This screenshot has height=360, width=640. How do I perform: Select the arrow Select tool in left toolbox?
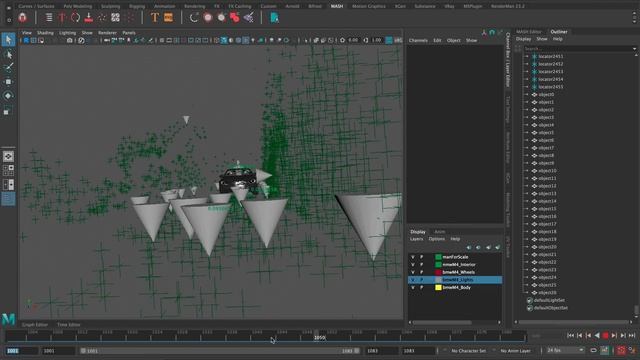(x=8, y=40)
